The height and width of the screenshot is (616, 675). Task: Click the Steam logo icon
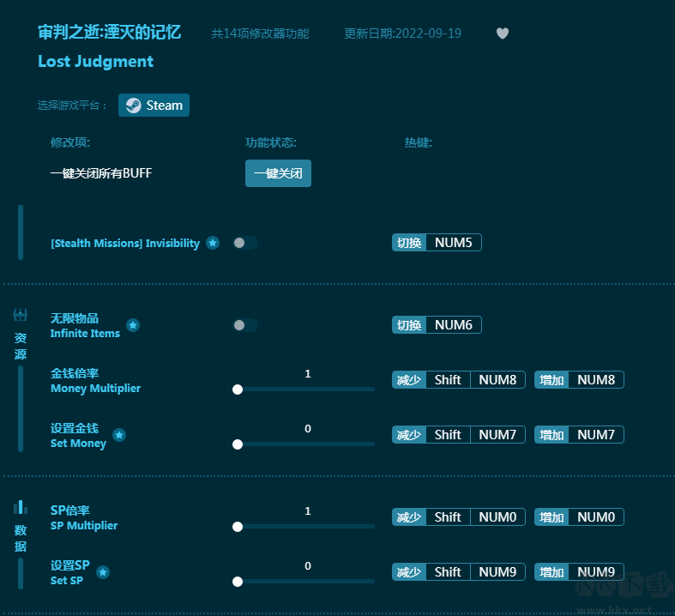pos(134,105)
